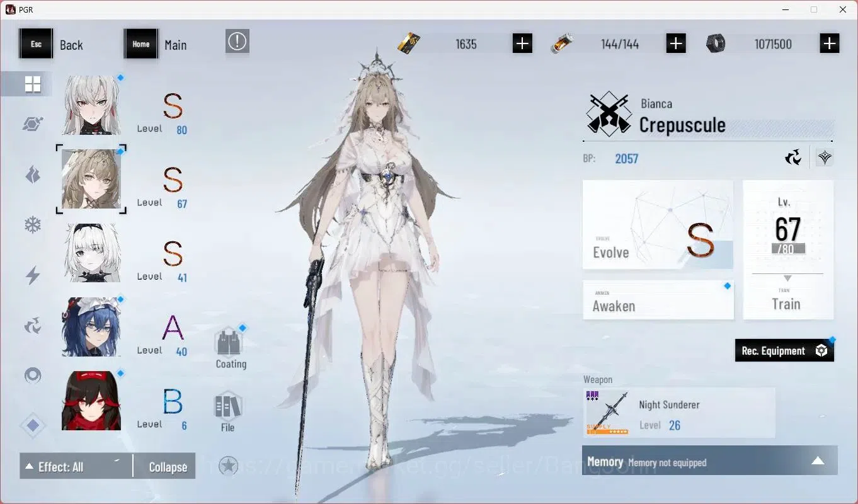This screenshot has width=858, height=504.
Task: Collapse the character list
Action: pyautogui.click(x=165, y=466)
